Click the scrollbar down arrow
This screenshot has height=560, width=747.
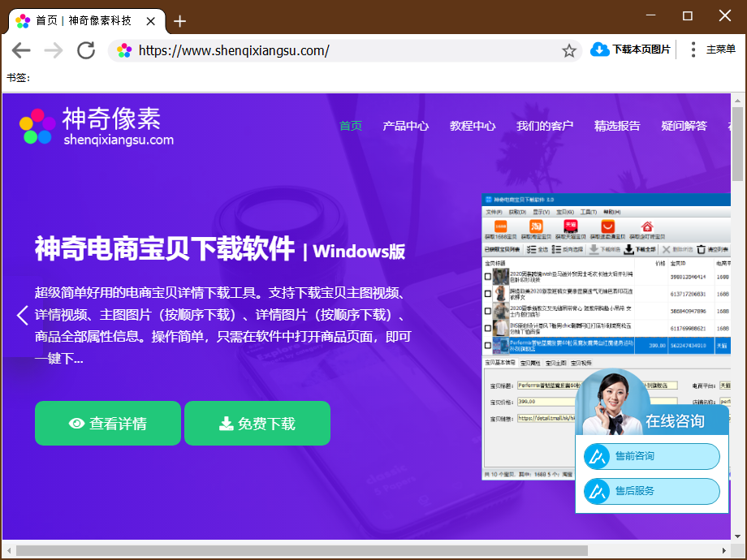pyautogui.click(x=737, y=536)
